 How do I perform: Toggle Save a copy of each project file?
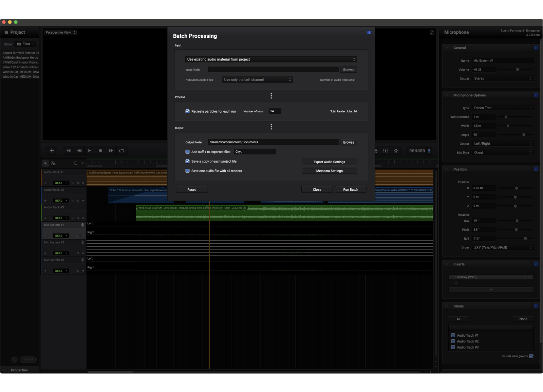[x=187, y=161]
